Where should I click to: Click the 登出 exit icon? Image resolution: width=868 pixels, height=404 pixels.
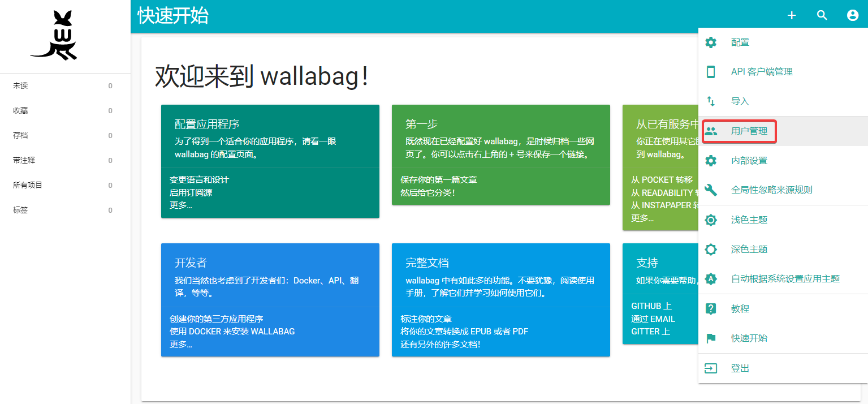pyautogui.click(x=711, y=367)
